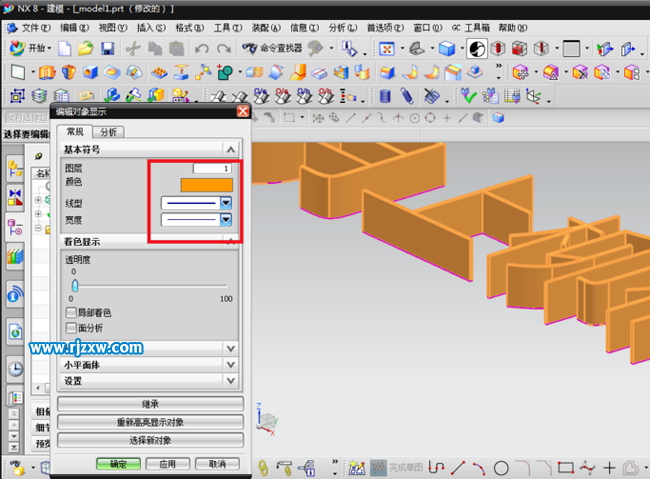Click the Extrude feature icon
This screenshot has height=479, width=650.
[x=47, y=73]
